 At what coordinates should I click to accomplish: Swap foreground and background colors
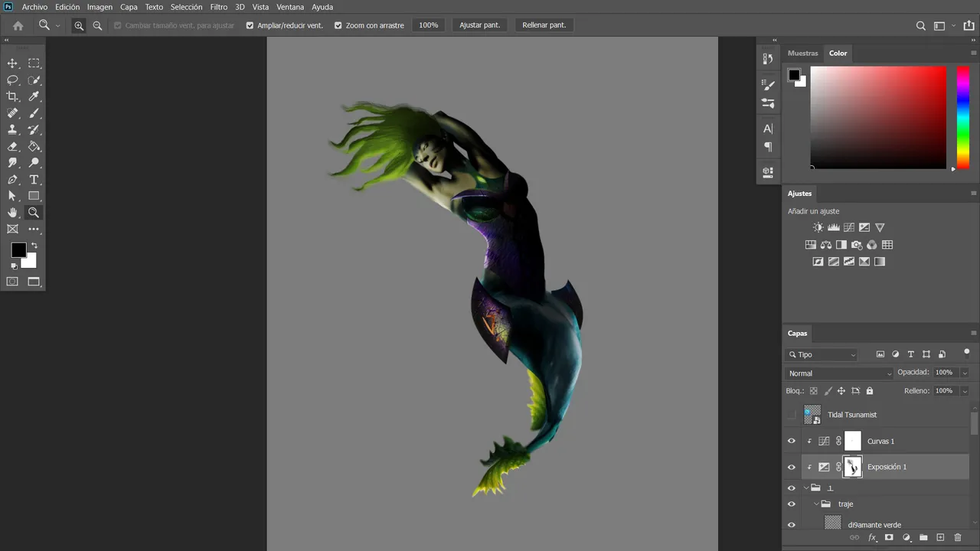34,246
